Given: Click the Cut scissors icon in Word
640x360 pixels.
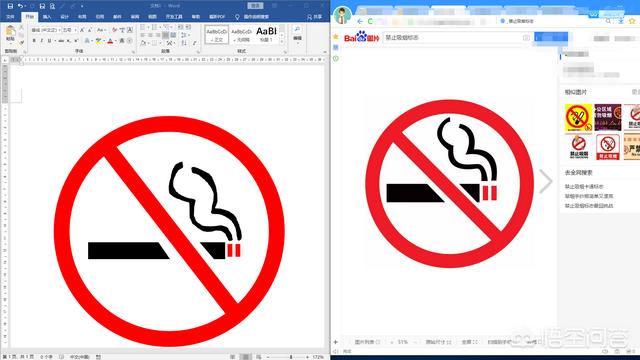Looking at the screenshot, I should (x=22, y=28).
